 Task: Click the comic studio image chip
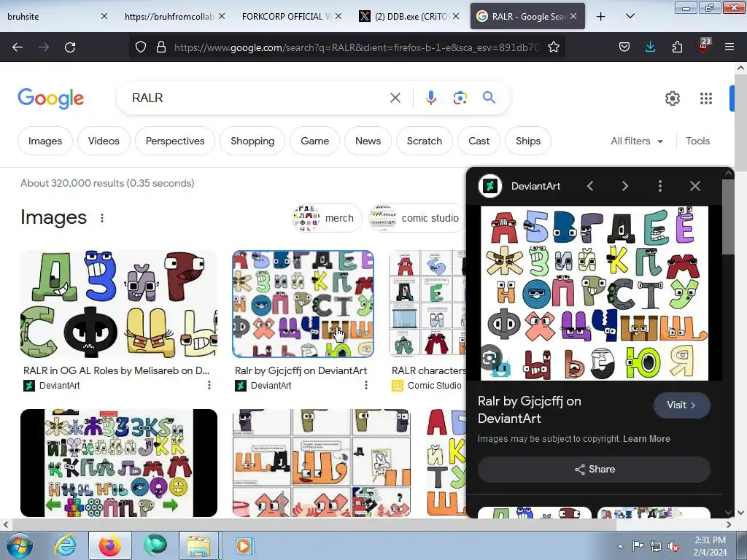[x=417, y=218]
